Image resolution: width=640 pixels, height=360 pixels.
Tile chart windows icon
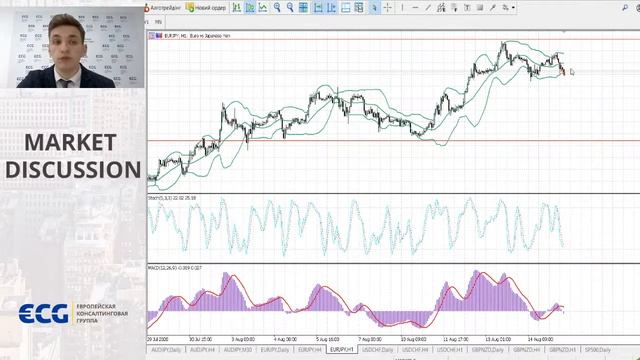pos(303,7)
